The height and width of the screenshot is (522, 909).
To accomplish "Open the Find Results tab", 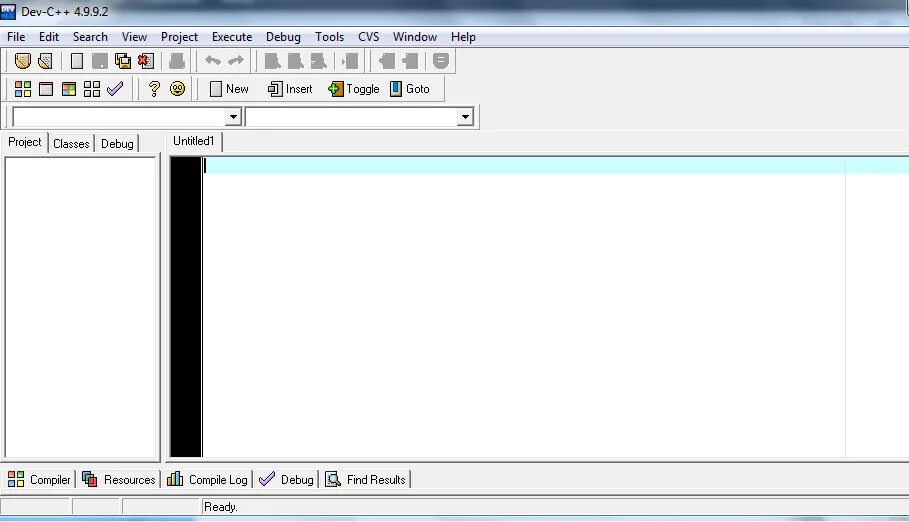I will (366, 480).
